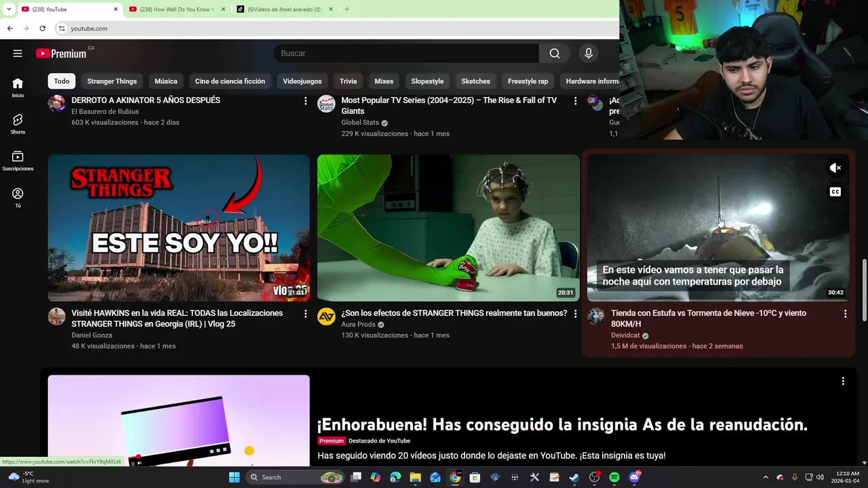Open Steam from the taskbar

(574, 477)
